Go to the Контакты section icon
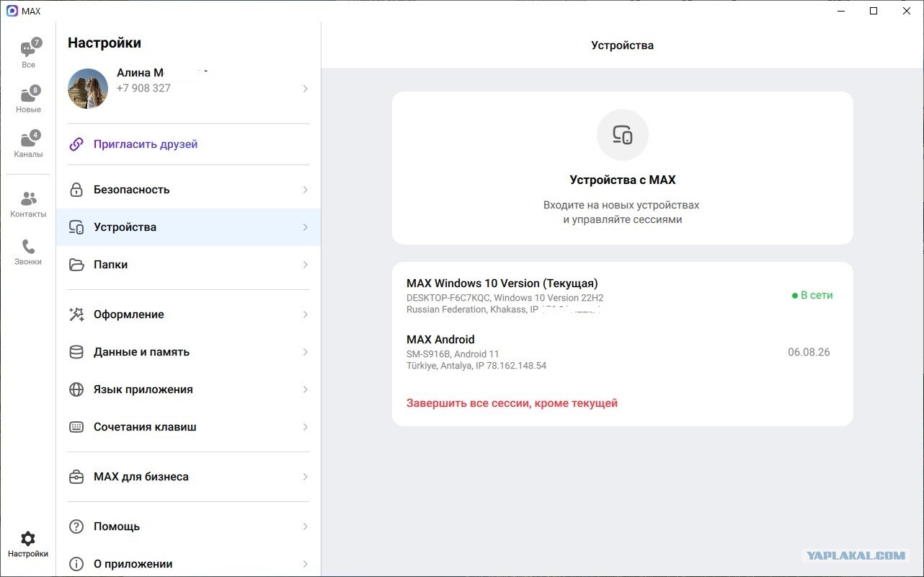The width and height of the screenshot is (924, 577). pos(28,198)
